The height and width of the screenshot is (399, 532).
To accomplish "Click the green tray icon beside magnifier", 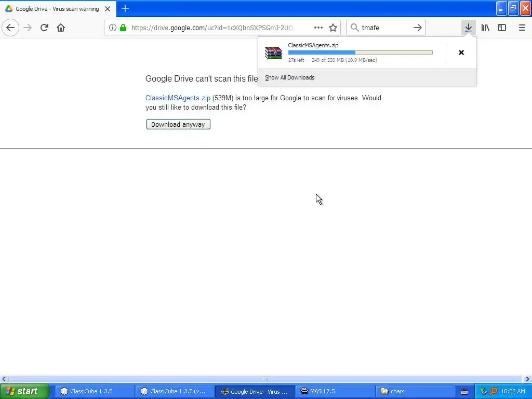I will pos(484,391).
